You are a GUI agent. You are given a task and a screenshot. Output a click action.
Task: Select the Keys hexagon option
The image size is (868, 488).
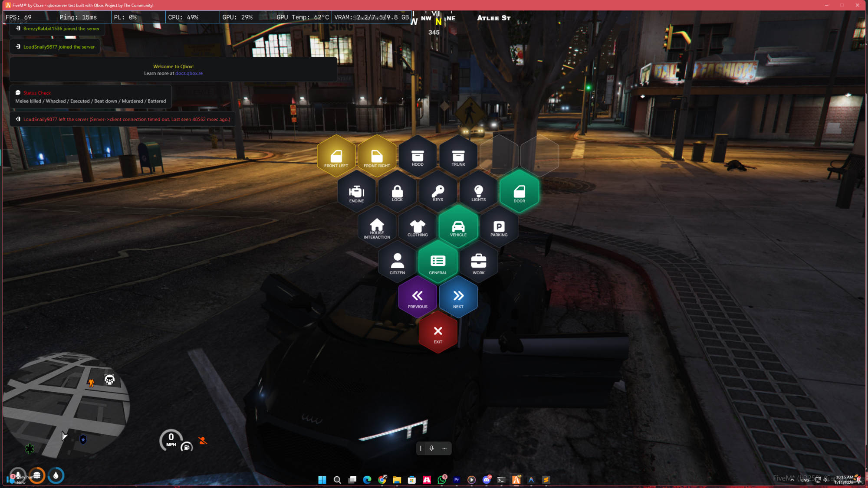tap(438, 191)
